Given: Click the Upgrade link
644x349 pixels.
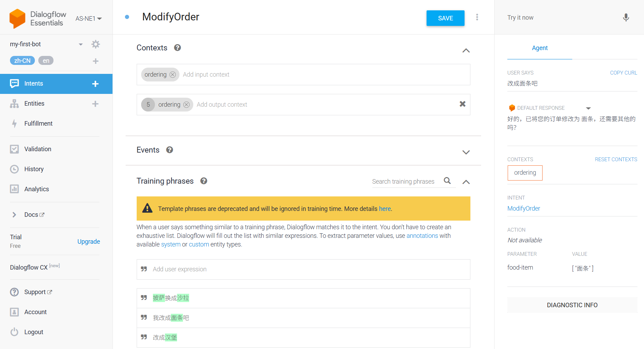Looking at the screenshot, I should tap(89, 242).
